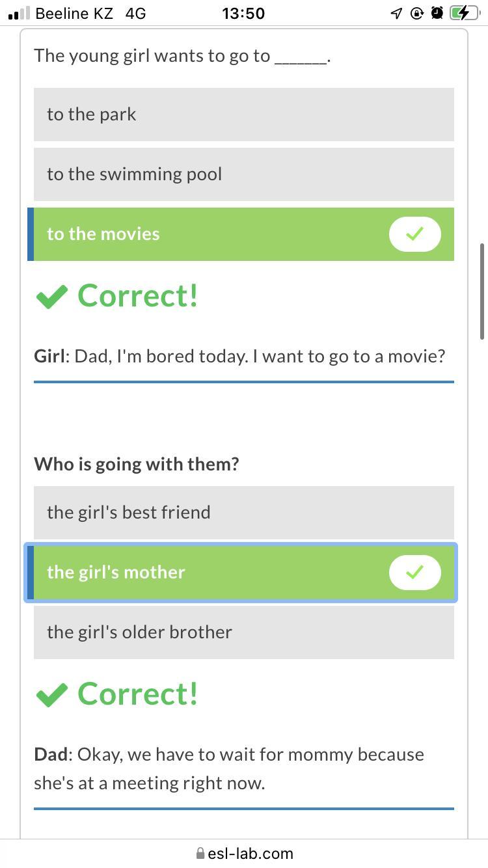Choose 'to the swimming pool' option
This screenshot has width=488, height=868.
(x=243, y=174)
